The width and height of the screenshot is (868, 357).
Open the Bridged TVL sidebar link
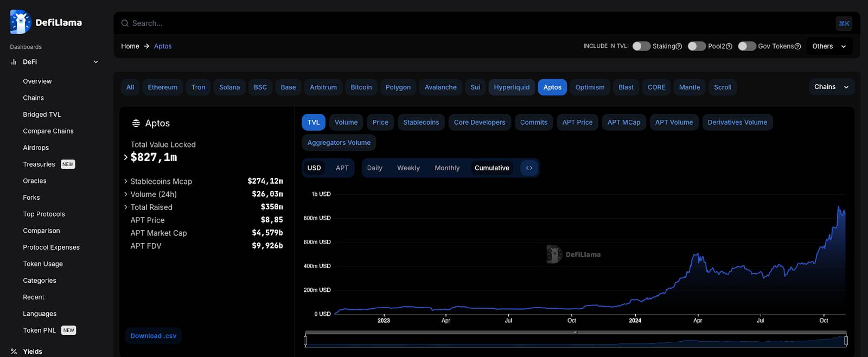pyautogui.click(x=42, y=114)
